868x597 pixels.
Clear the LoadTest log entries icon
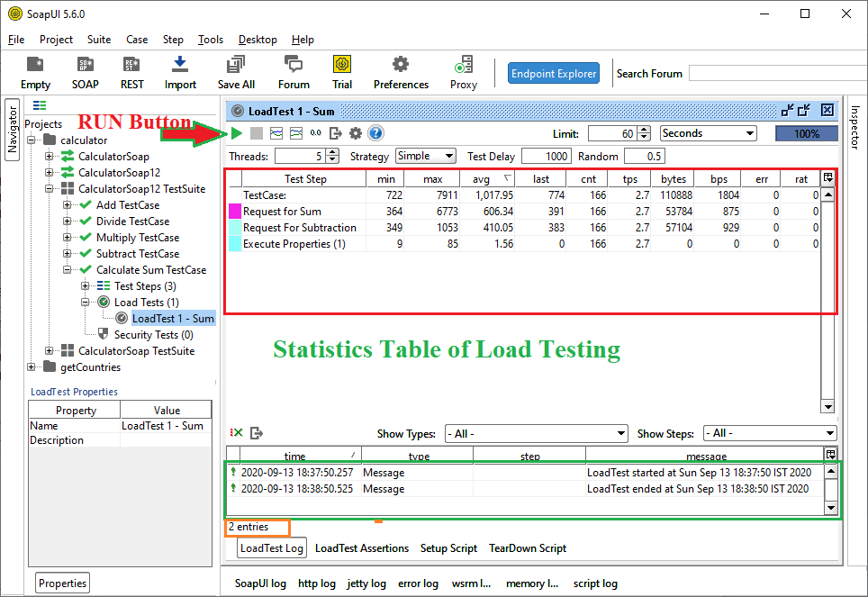(237, 432)
